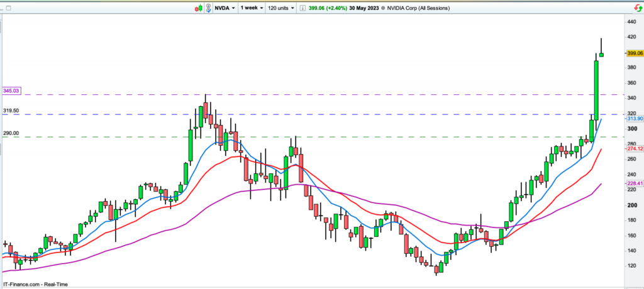The height and width of the screenshot is (289, 644).
Task: Click the red 274.12 moving average tag
Action: 634,148
